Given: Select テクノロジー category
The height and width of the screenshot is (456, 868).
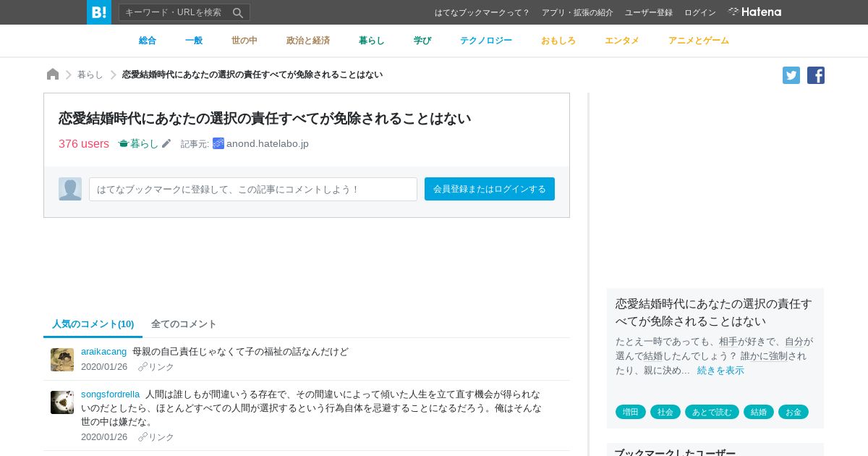Looking at the screenshot, I should pos(486,41).
